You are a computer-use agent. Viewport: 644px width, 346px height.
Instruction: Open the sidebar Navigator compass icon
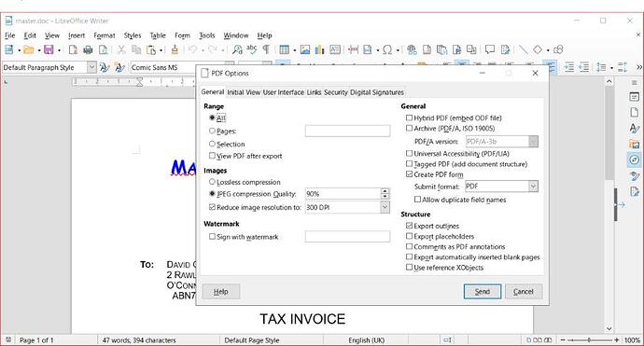(x=634, y=159)
